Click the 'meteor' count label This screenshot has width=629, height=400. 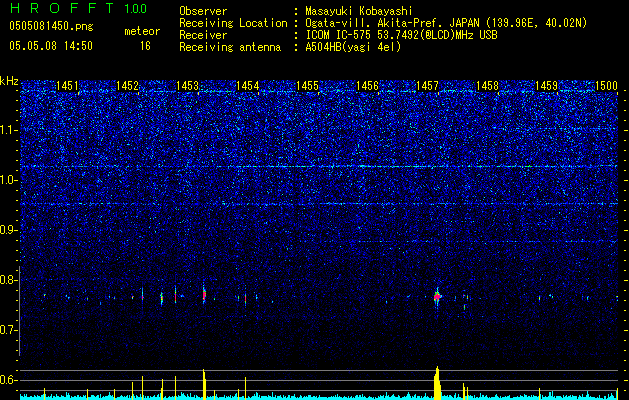click(142, 31)
